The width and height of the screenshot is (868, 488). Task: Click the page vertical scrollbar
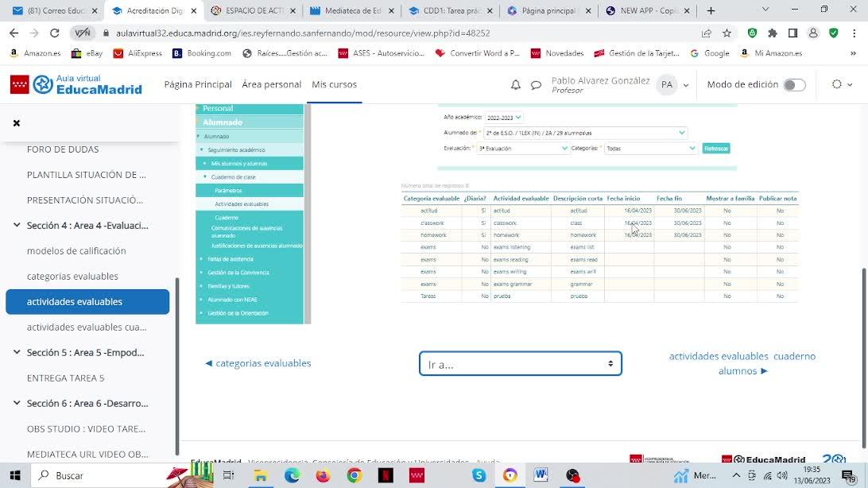(864, 358)
